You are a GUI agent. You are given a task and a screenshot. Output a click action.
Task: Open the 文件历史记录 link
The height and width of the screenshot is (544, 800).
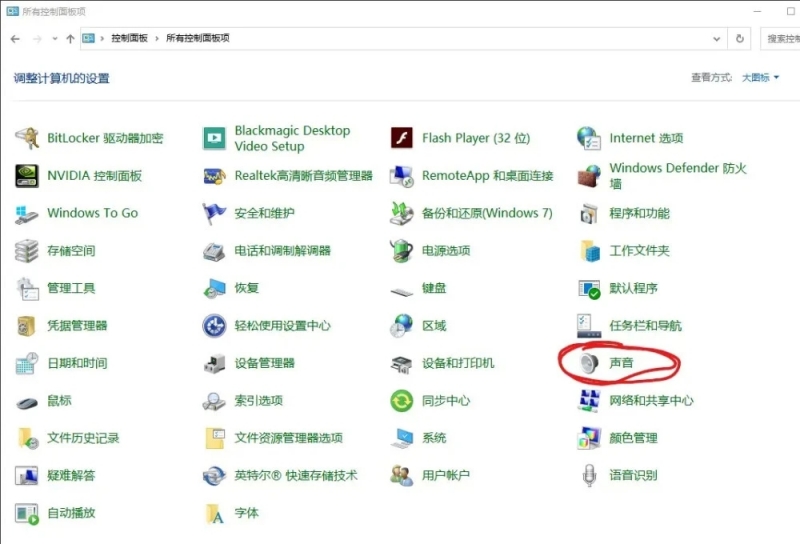pyautogui.click(x=83, y=438)
